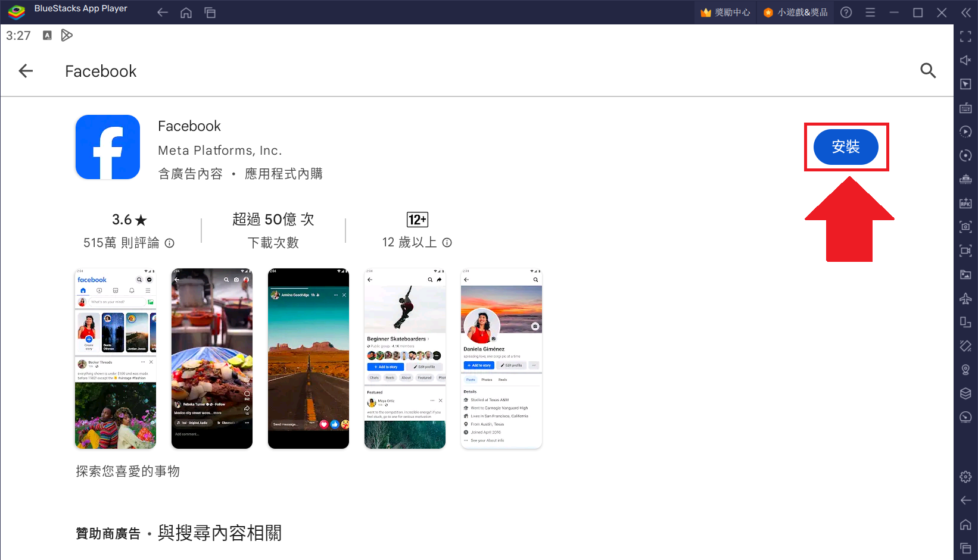Click the sidebar Android back arrow
This screenshot has width=978, height=560.
tap(965, 500)
